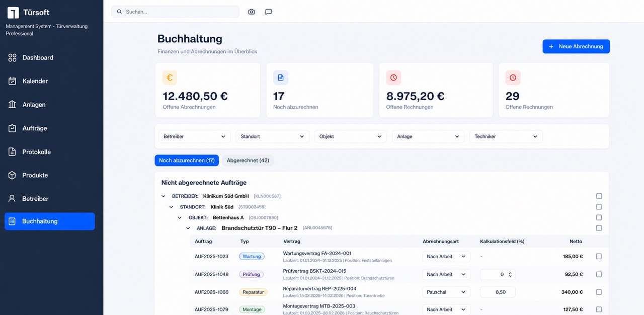The width and height of the screenshot is (644, 315).
Task: Click clock icon on the 29 card
Action: [513, 77]
